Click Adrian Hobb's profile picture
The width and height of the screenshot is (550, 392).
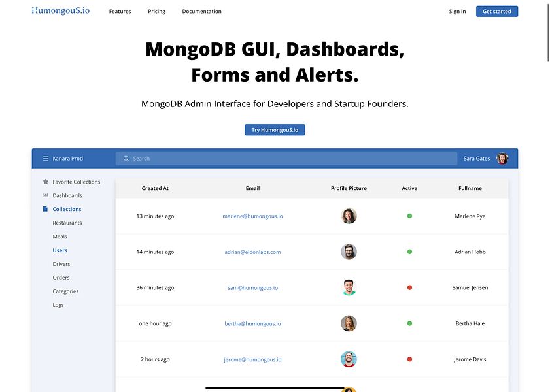point(349,252)
